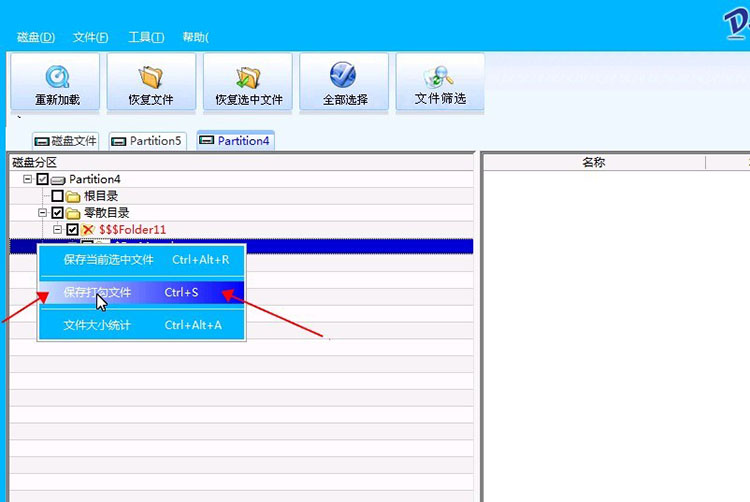The width and height of the screenshot is (750, 502).
Task: Uncheck the $$$Folder11 checkbox
Action: (x=72, y=229)
